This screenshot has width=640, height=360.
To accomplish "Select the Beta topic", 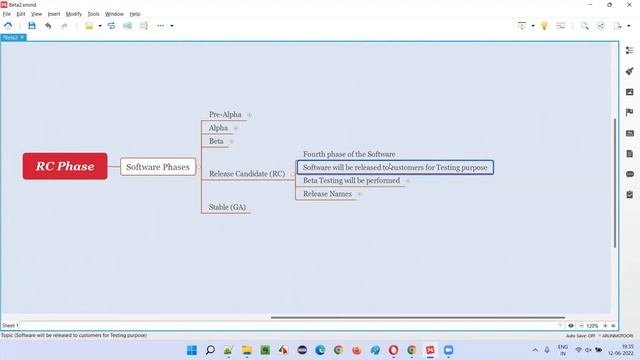I will click(216, 141).
